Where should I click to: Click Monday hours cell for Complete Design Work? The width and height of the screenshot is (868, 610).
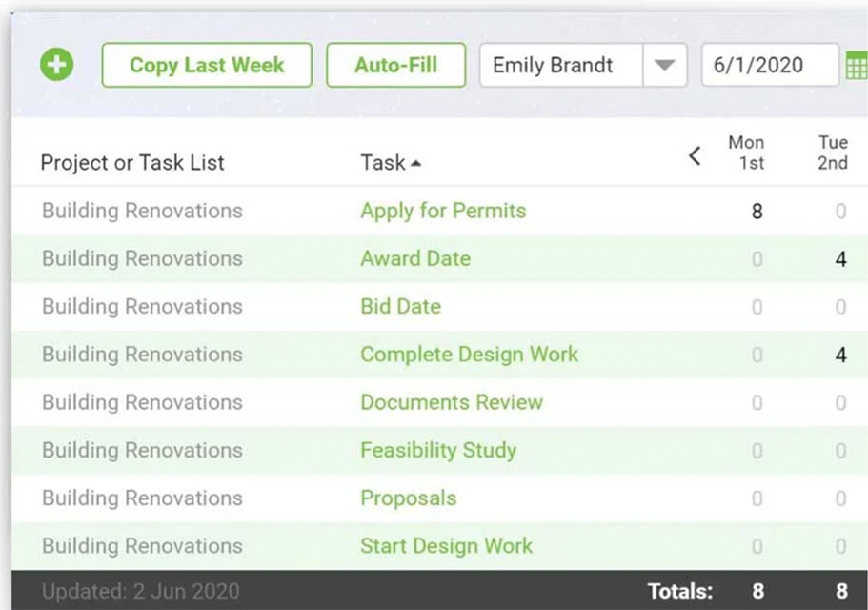coord(757,355)
